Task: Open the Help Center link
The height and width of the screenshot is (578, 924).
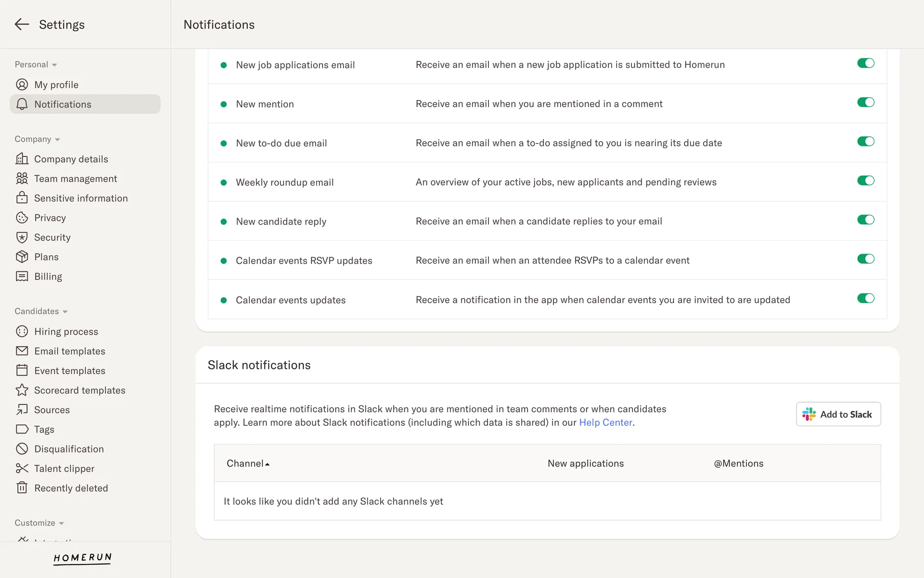Action: (605, 422)
